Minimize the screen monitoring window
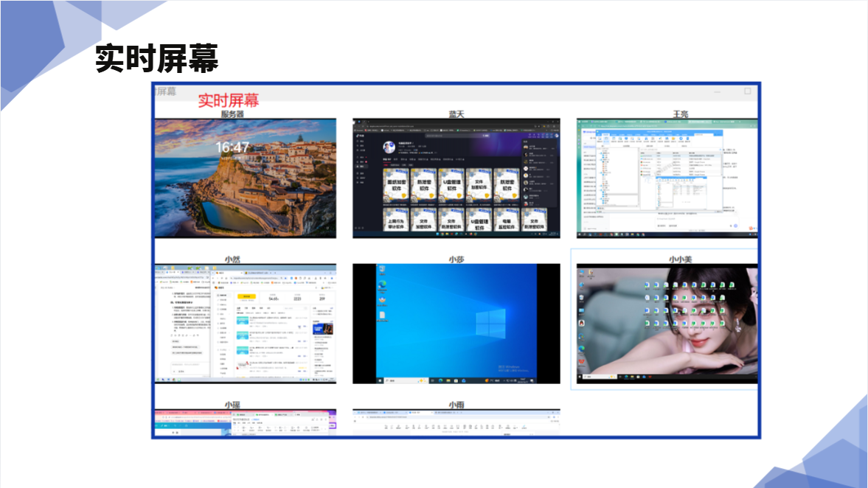Screen dimensions: 868x488 click(718, 92)
